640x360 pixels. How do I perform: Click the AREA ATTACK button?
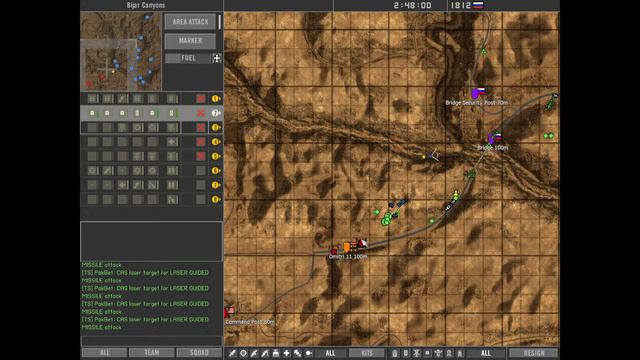pos(190,22)
